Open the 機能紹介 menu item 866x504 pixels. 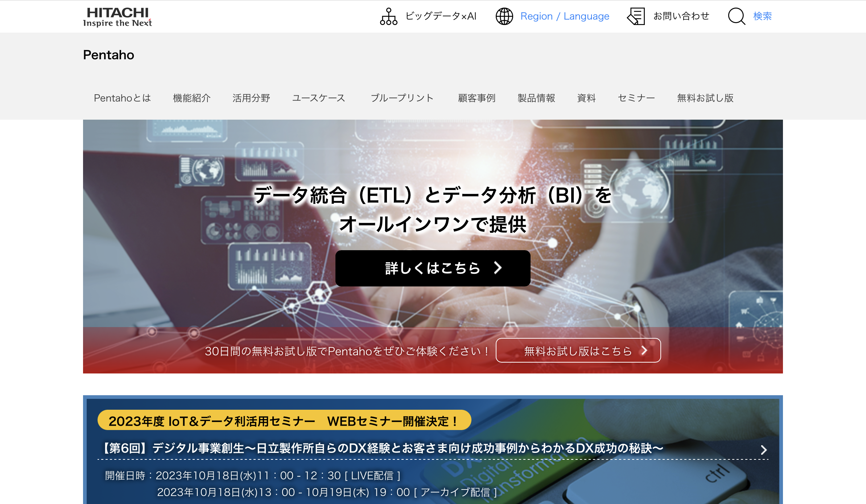(192, 98)
